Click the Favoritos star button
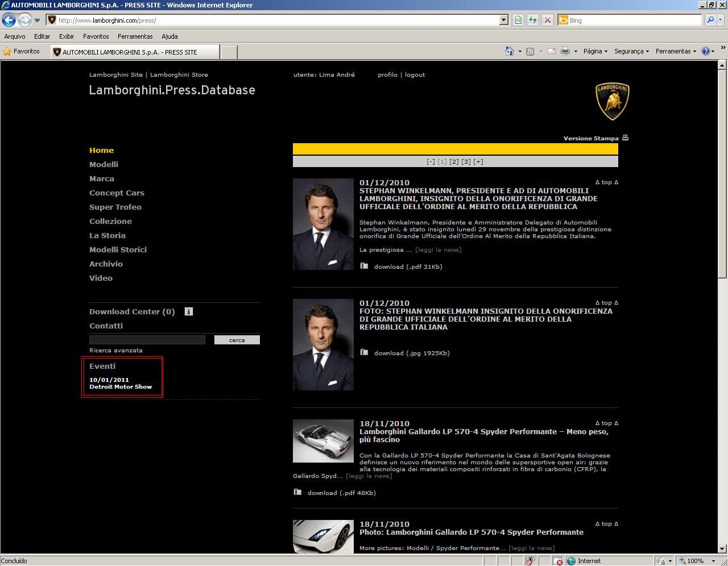Screen dimensions: 728x566 22,51
